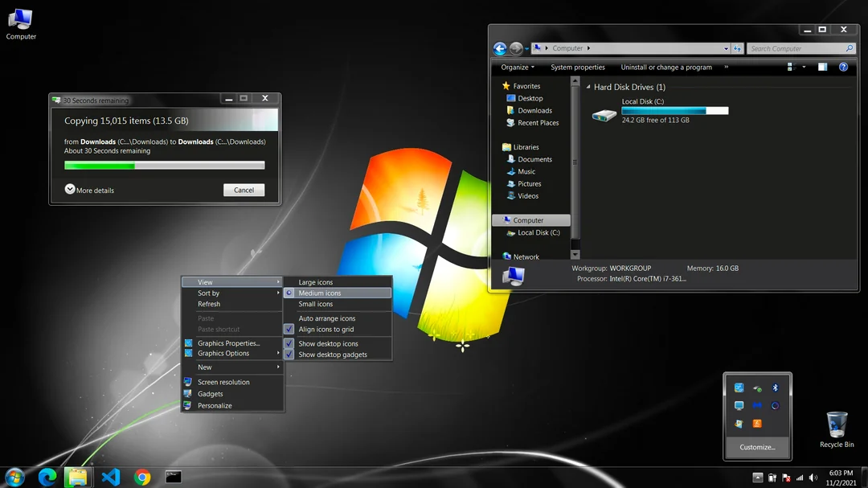Select Pictures under Libraries
Image resolution: width=868 pixels, height=488 pixels.
pyautogui.click(x=524, y=184)
